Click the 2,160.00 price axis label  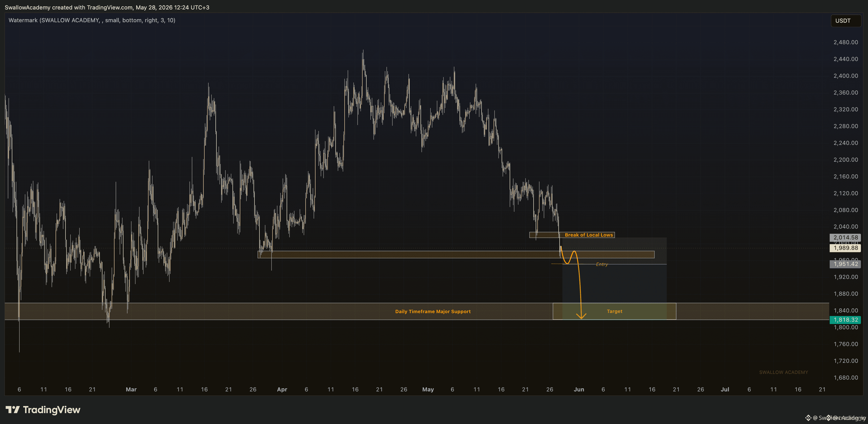point(846,177)
